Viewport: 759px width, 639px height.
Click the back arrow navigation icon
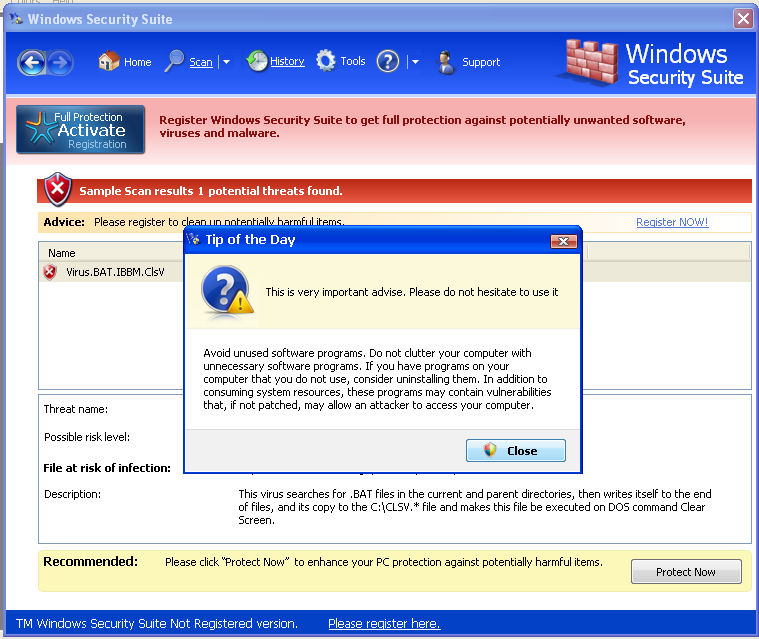click(31, 63)
